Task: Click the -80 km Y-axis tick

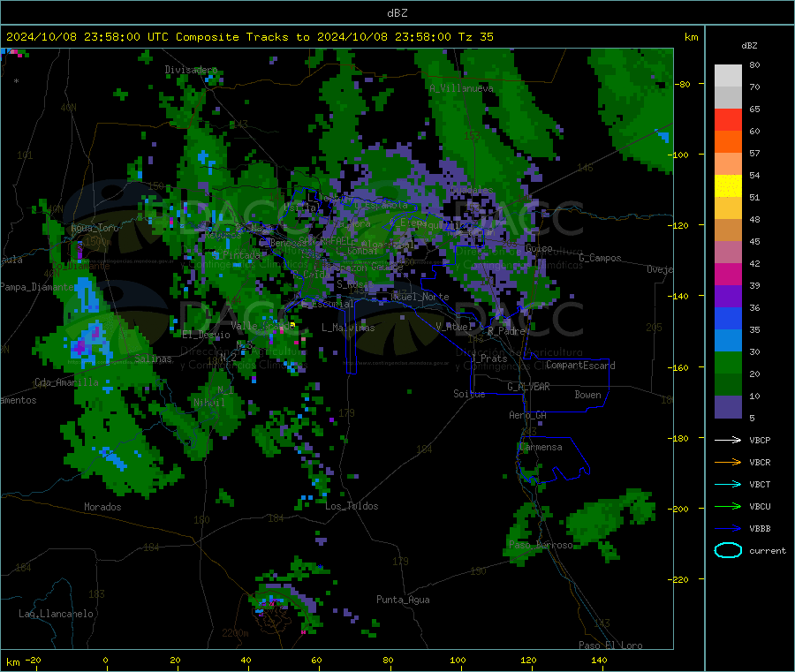Action: [683, 84]
